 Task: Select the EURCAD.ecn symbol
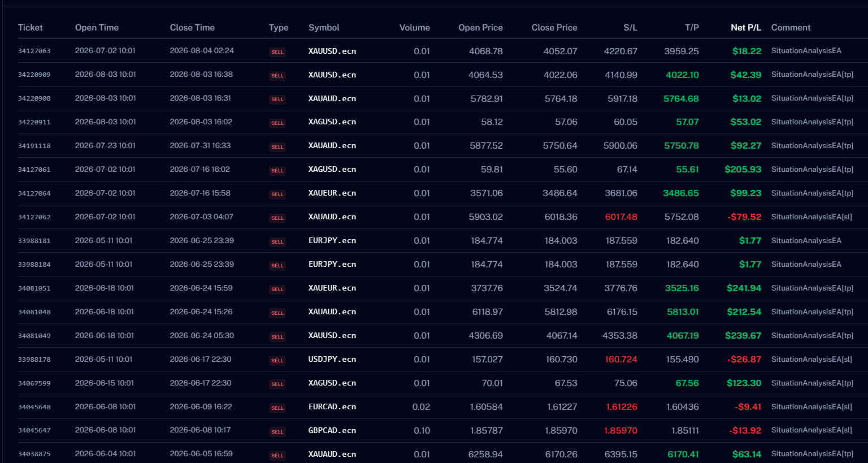pos(332,407)
